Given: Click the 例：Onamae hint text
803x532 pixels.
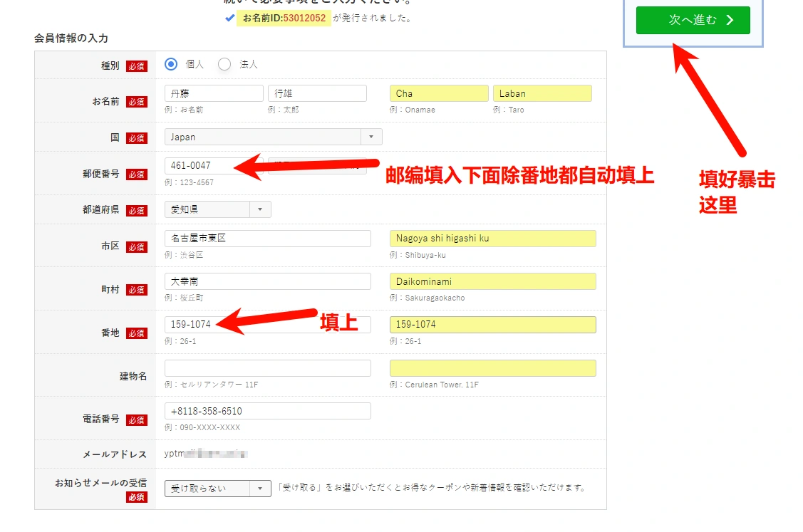Looking at the screenshot, I should click(x=413, y=110).
